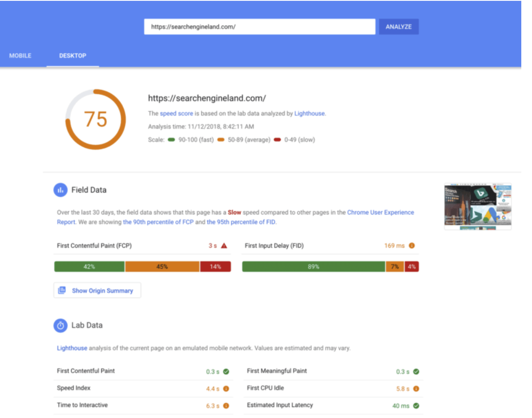The width and height of the screenshot is (532, 418).
Task: Click the Speed Index row label
Action: point(74,388)
